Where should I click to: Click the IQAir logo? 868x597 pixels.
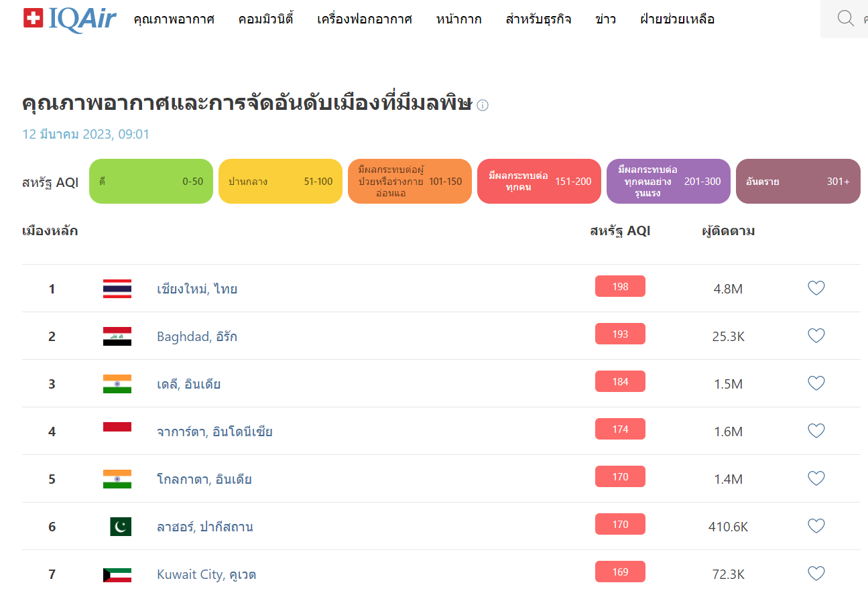70,19
